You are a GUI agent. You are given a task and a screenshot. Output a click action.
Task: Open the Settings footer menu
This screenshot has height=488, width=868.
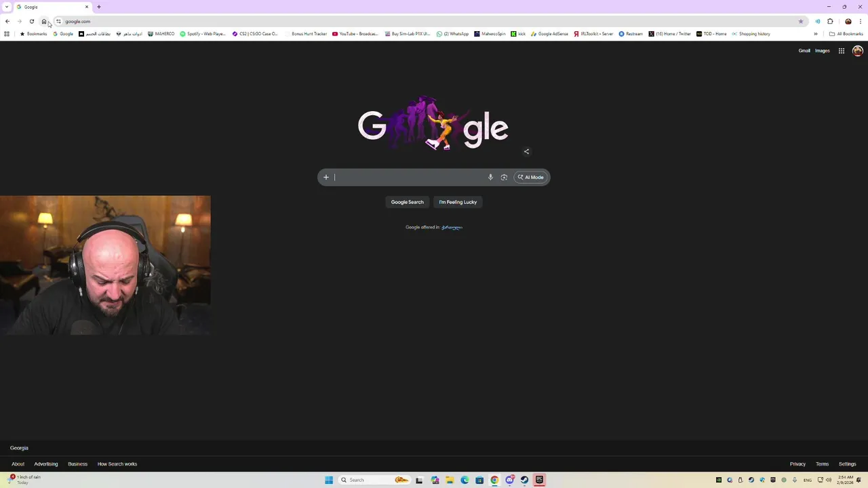[848, 464]
